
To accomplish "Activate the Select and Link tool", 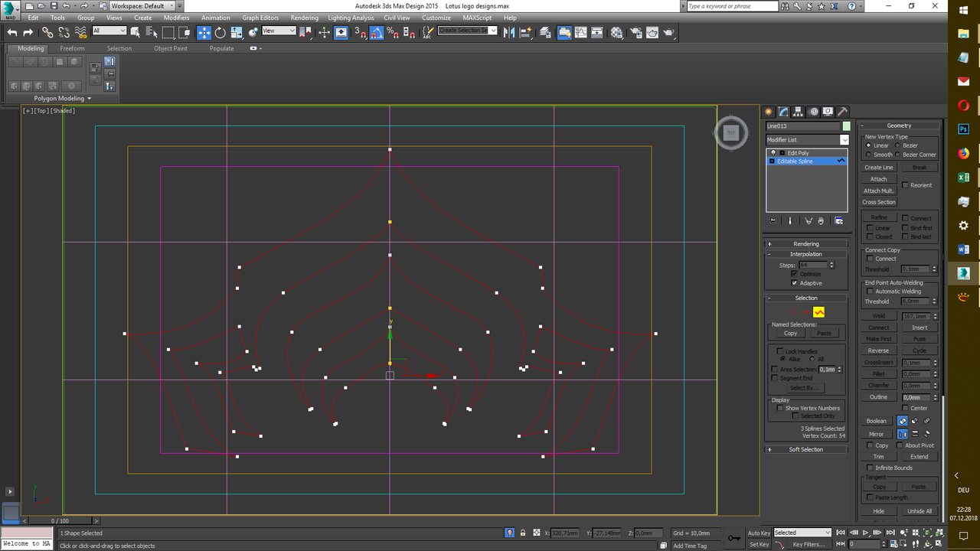I will 47,32.
